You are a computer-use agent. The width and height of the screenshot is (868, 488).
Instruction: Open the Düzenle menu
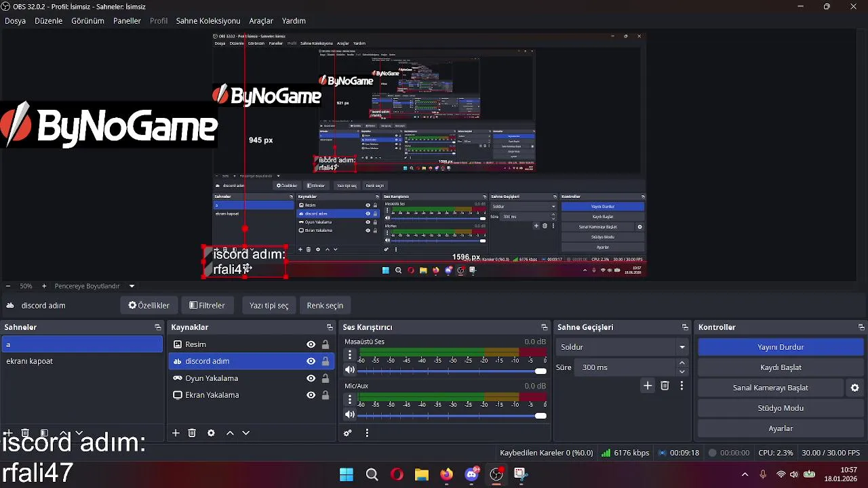tap(49, 21)
